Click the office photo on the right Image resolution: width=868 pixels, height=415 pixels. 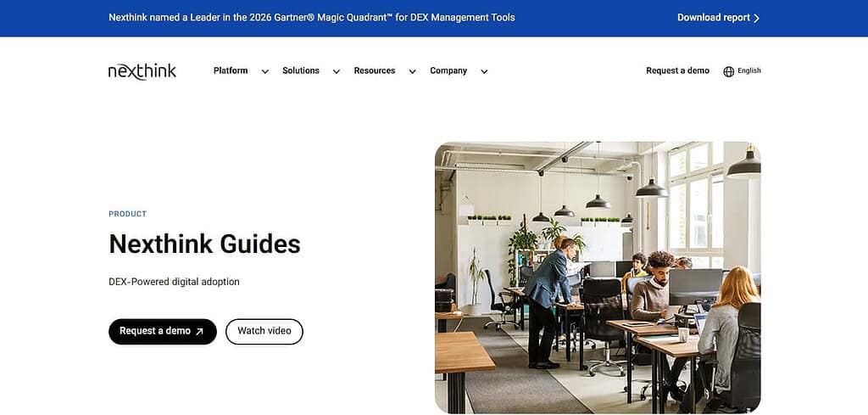click(x=598, y=278)
